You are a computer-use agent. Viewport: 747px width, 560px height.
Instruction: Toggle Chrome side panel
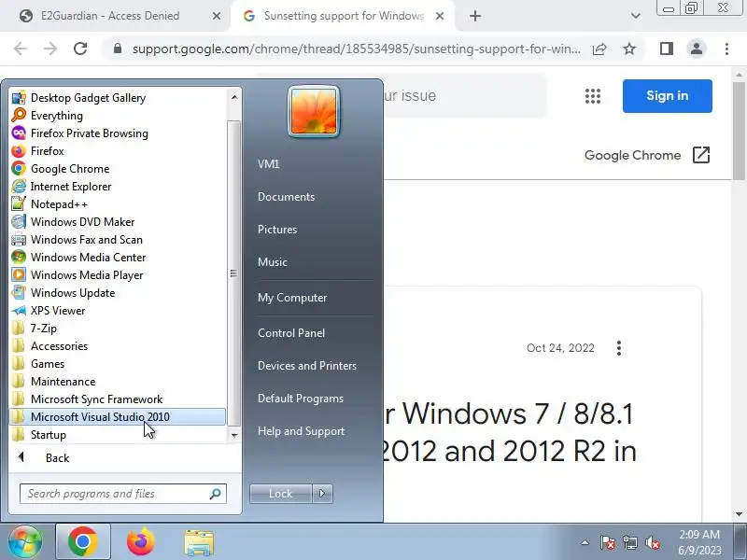pos(667,49)
